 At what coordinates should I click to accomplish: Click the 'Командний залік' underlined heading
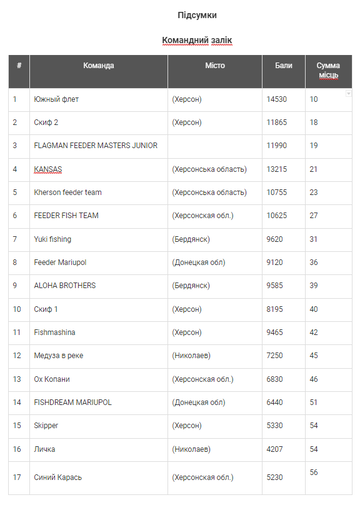pos(197,40)
